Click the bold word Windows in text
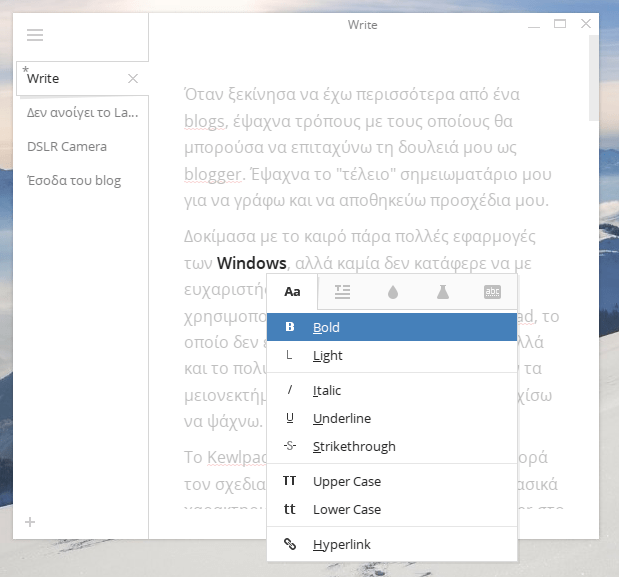 pyautogui.click(x=251, y=263)
